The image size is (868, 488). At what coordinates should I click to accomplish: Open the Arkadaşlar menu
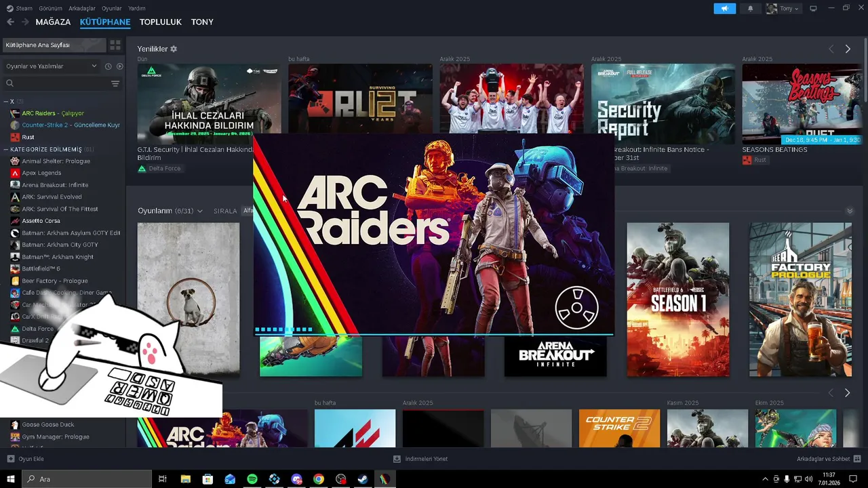click(82, 8)
